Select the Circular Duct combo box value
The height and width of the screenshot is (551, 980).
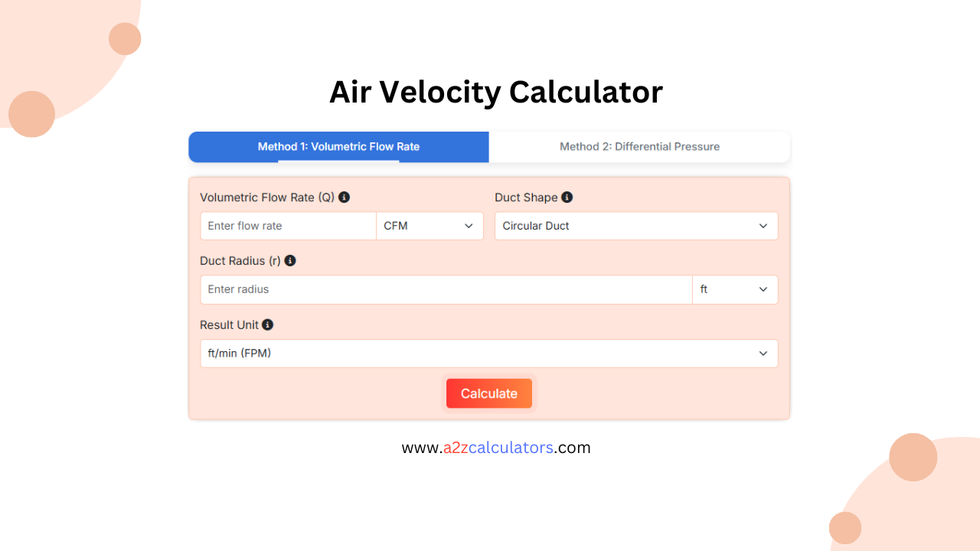click(x=635, y=226)
